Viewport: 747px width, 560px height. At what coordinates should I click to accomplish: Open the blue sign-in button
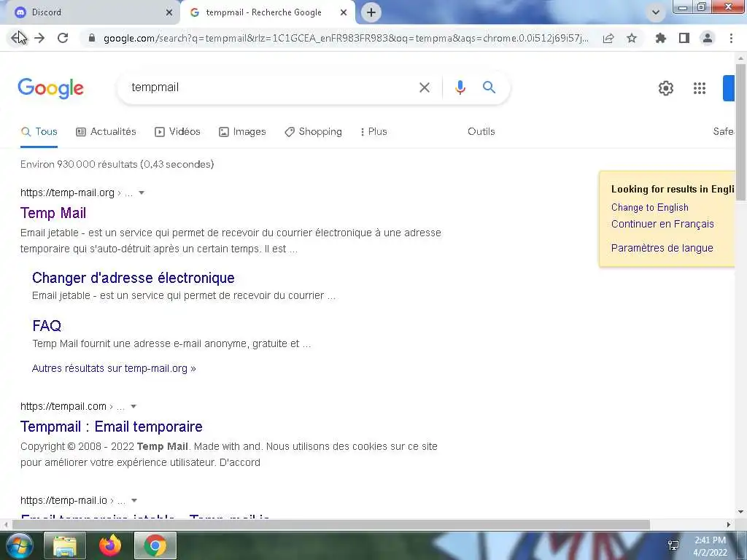(729, 88)
